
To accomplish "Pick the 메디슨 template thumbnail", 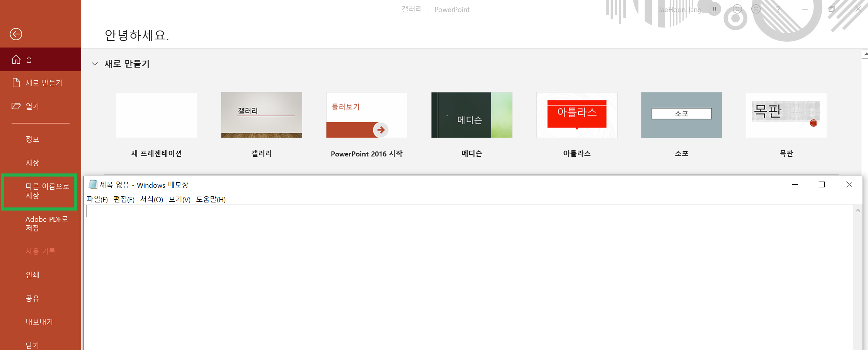I will 472,115.
